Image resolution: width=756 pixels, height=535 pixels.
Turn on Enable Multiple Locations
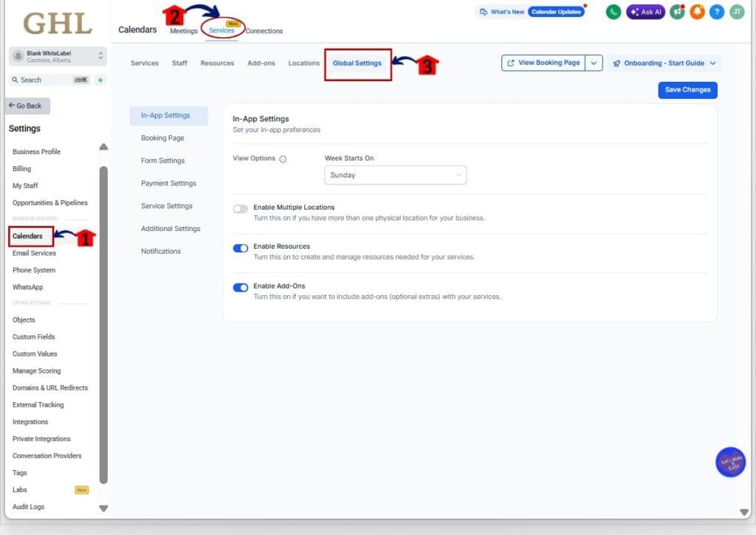[241, 209]
